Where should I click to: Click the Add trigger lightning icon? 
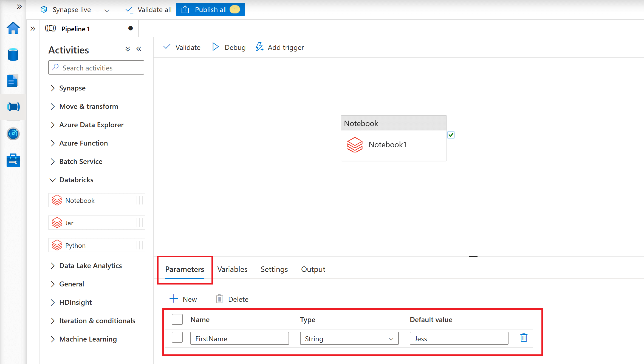(259, 47)
